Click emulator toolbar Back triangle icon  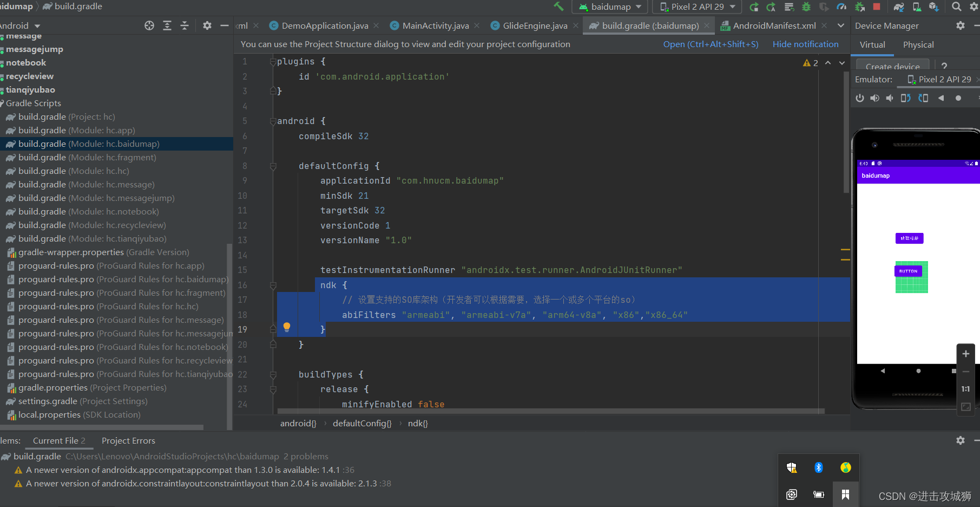941,98
